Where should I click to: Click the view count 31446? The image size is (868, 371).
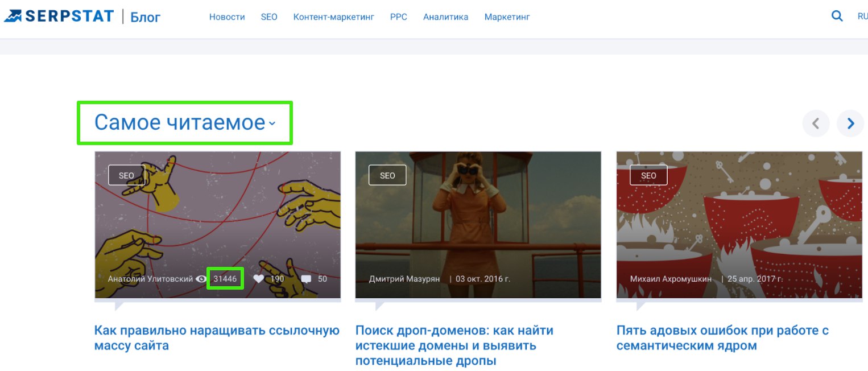pos(225,279)
